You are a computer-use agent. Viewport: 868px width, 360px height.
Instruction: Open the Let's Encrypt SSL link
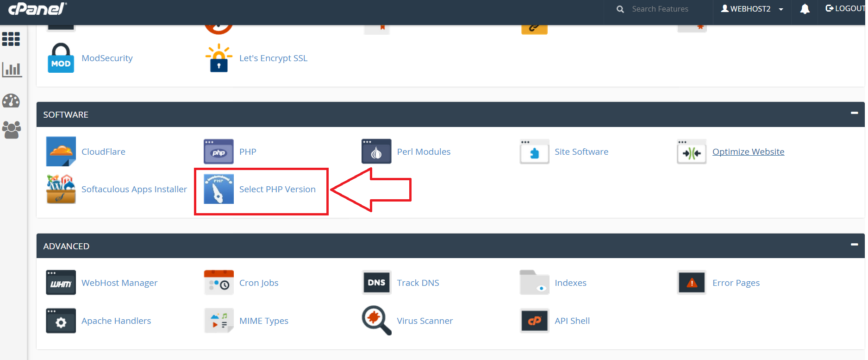[x=273, y=58]
